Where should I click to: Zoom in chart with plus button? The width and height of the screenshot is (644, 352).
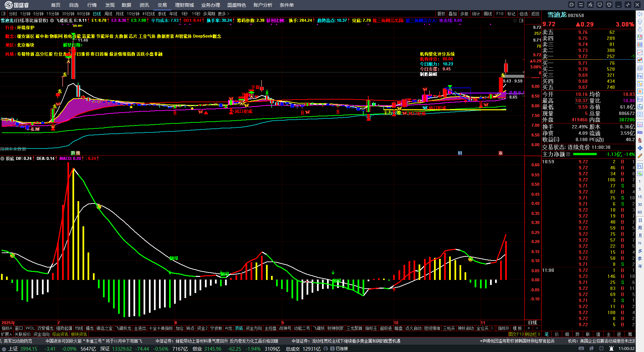(529, 328)
